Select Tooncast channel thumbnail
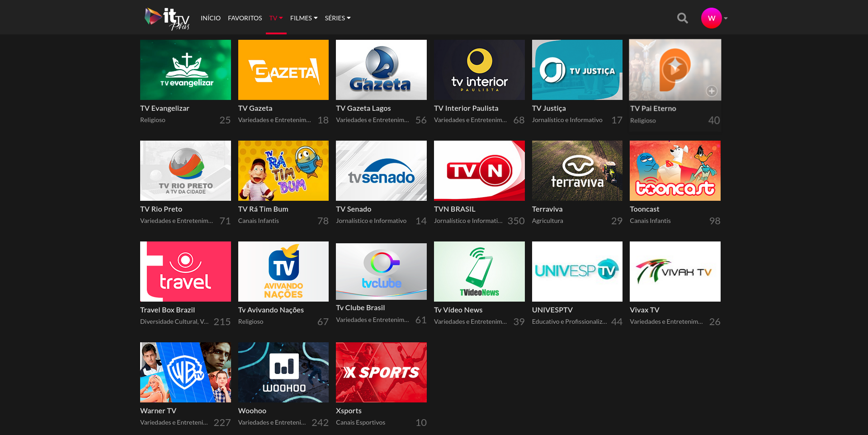This screenshot has width=868, height=435. click(x=675, y=170)
